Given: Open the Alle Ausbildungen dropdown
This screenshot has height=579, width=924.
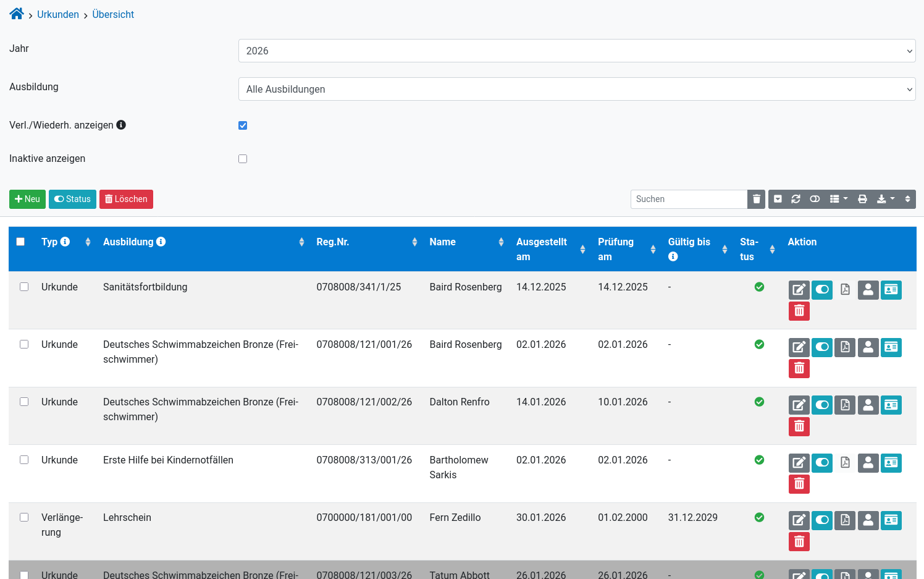Looking at the screenshot, I should 577,89.
